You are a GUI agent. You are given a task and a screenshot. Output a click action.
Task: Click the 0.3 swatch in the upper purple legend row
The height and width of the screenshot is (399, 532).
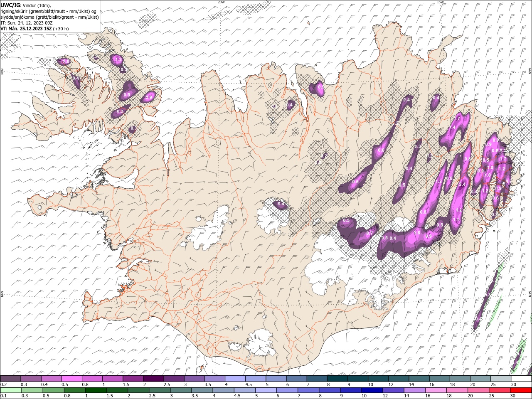[x=31, y=379]
